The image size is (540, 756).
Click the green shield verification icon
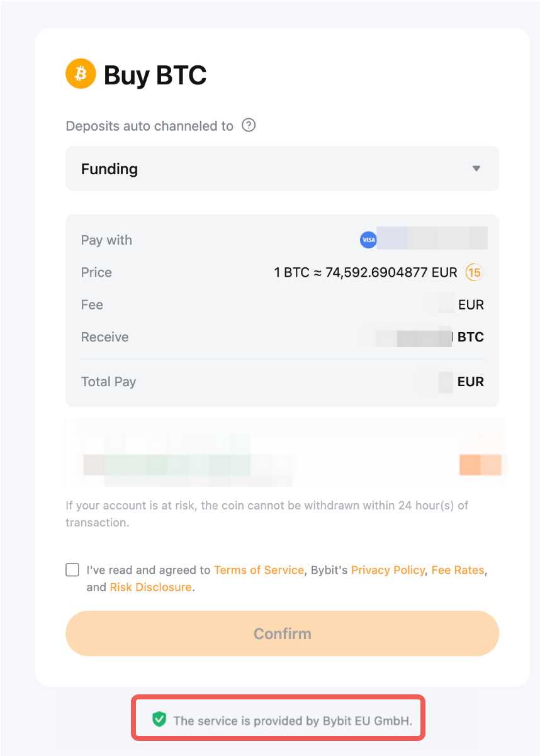(x=159, y=720)
